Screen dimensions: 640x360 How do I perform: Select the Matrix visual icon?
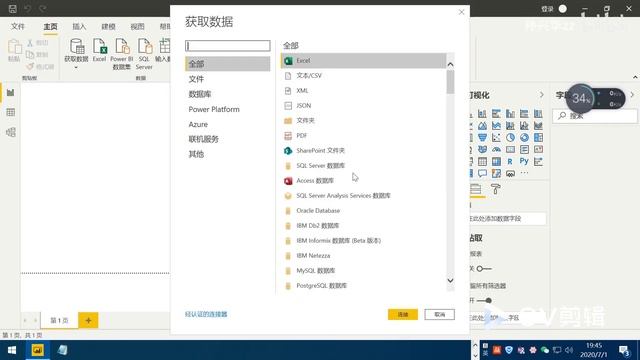click(x=496, y=162)
